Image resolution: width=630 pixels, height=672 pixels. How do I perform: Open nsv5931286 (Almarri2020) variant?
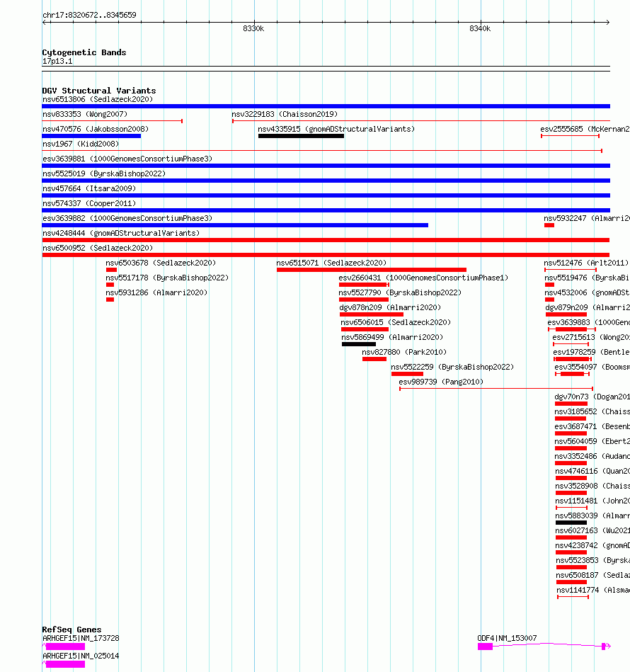click(156, 292)
